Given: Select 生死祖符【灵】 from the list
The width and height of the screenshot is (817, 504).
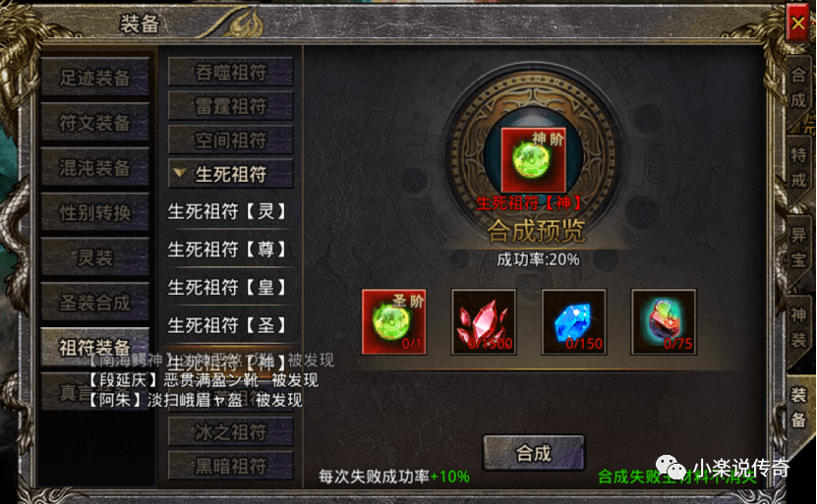Looking at the screenshot, I should pyautogui.click(x=227, y=211).
